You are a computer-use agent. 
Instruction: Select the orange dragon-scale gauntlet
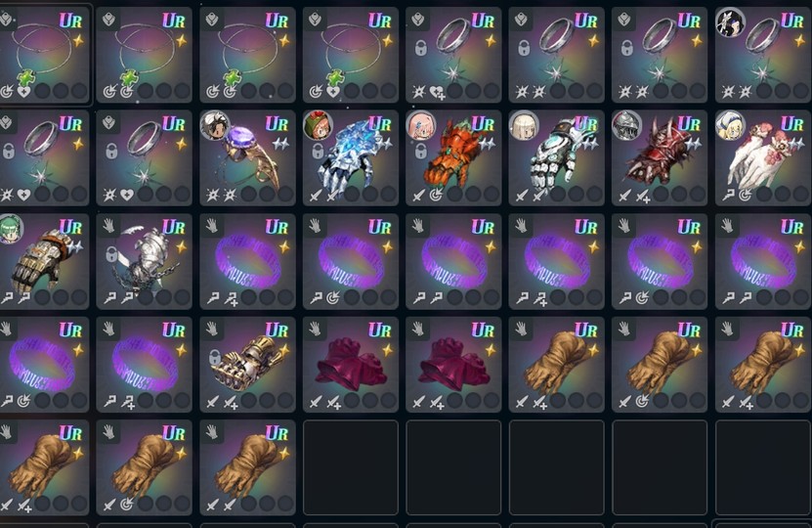pyautogui.click(x=453, y=158)
